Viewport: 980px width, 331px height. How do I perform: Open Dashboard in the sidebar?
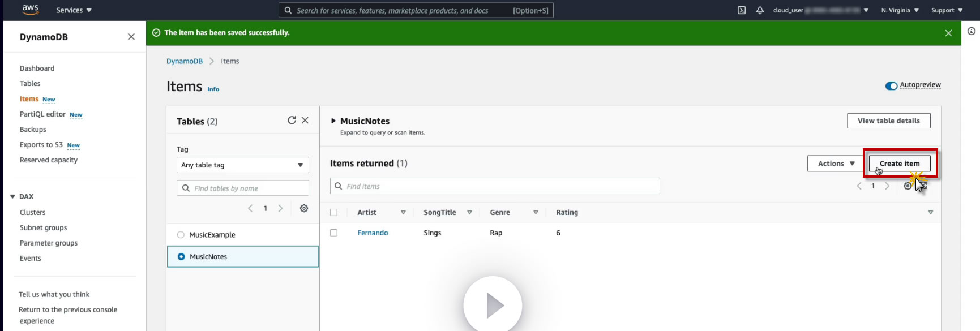tap(37, 68)
